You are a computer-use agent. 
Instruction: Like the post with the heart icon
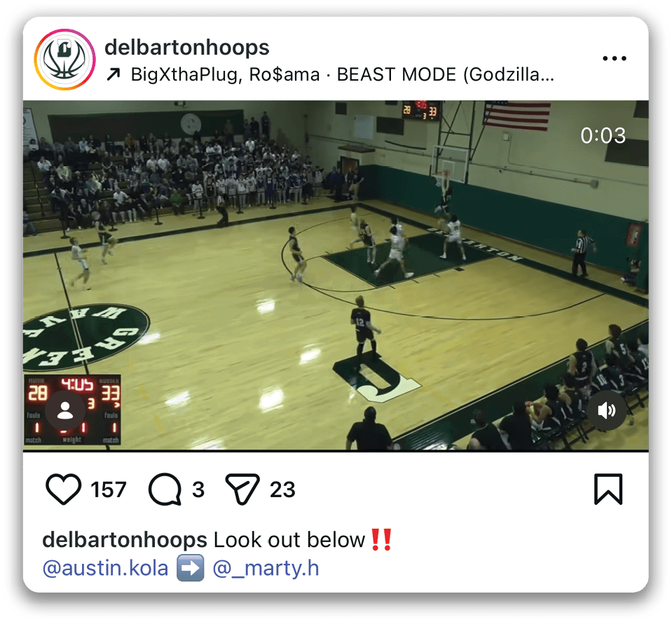pos(64,489)
